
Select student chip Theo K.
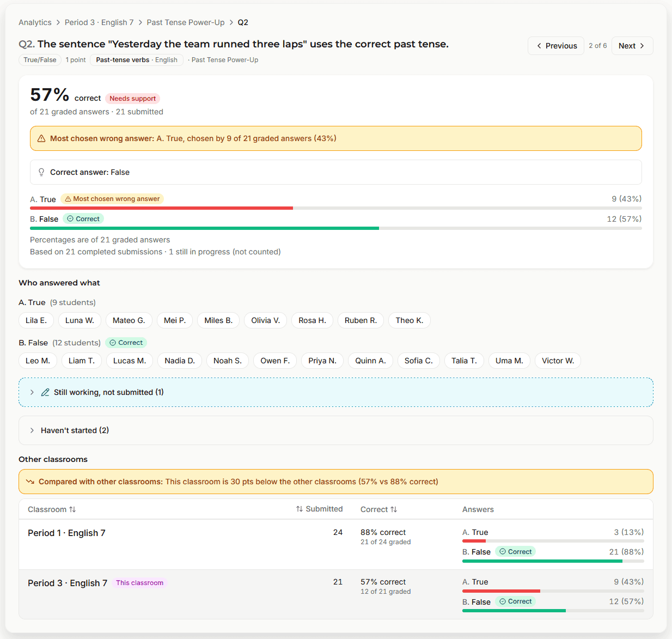(410, 320)
